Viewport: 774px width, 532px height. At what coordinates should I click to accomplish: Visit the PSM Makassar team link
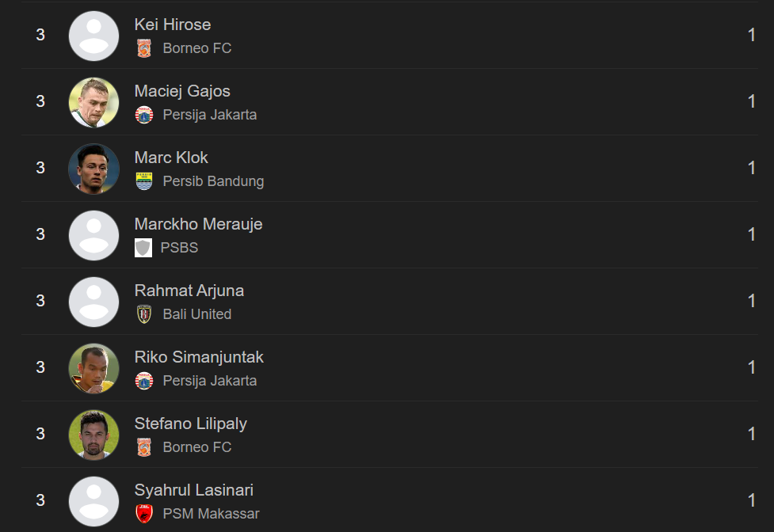pyautogui.click(x=211, y=514)
